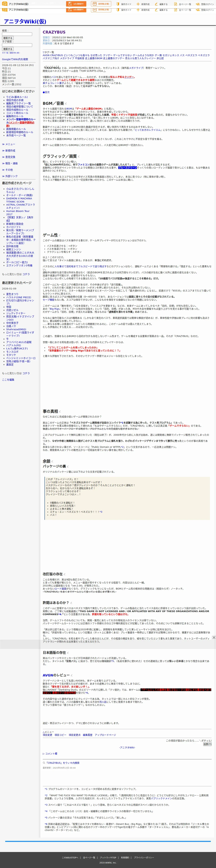
Task: Expand the ≫ 外部リンク sidebar section
Action: 10,176
